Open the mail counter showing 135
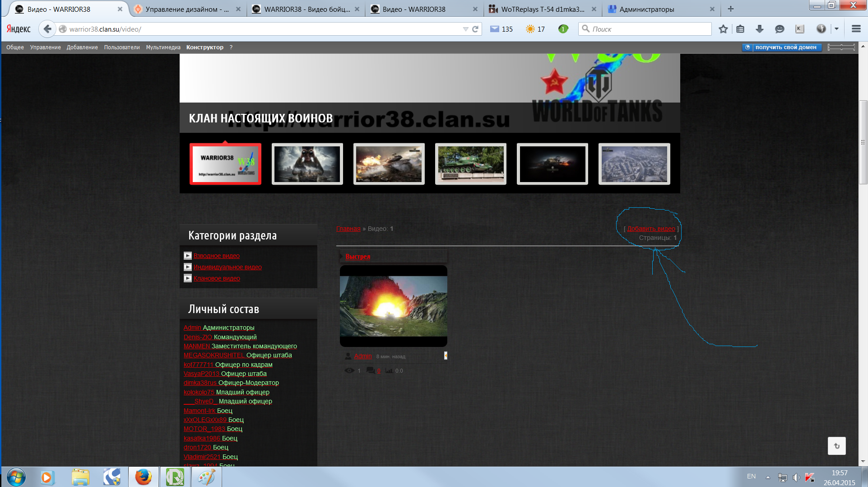This screenshot has height=487, width=868. click(501, 29)
